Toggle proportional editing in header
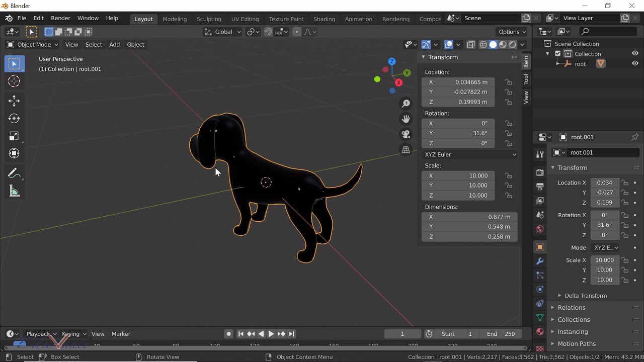This screenshot has width=644, height=362. coord(296,32)
